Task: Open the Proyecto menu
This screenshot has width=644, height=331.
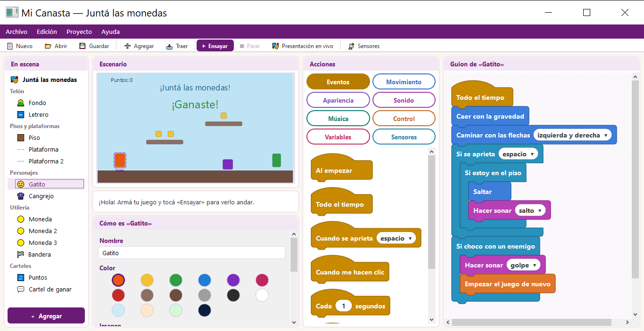Action: click(79, 32)
